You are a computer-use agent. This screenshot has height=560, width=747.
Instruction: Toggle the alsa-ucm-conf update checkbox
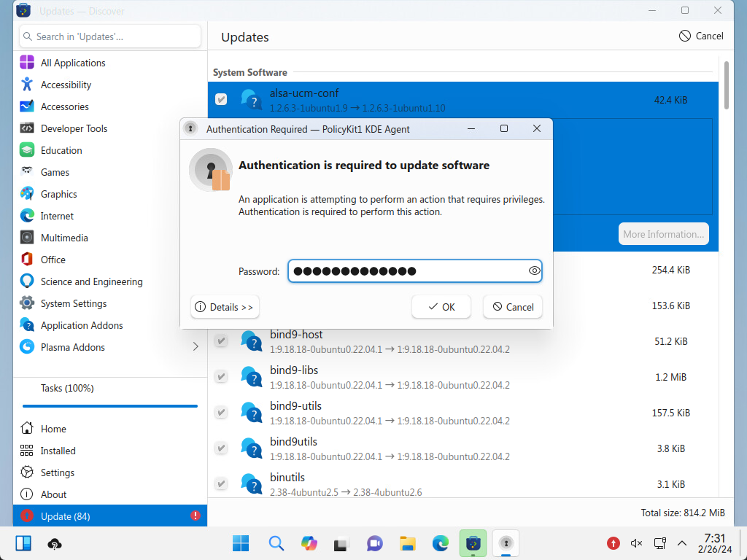[221, 99]
